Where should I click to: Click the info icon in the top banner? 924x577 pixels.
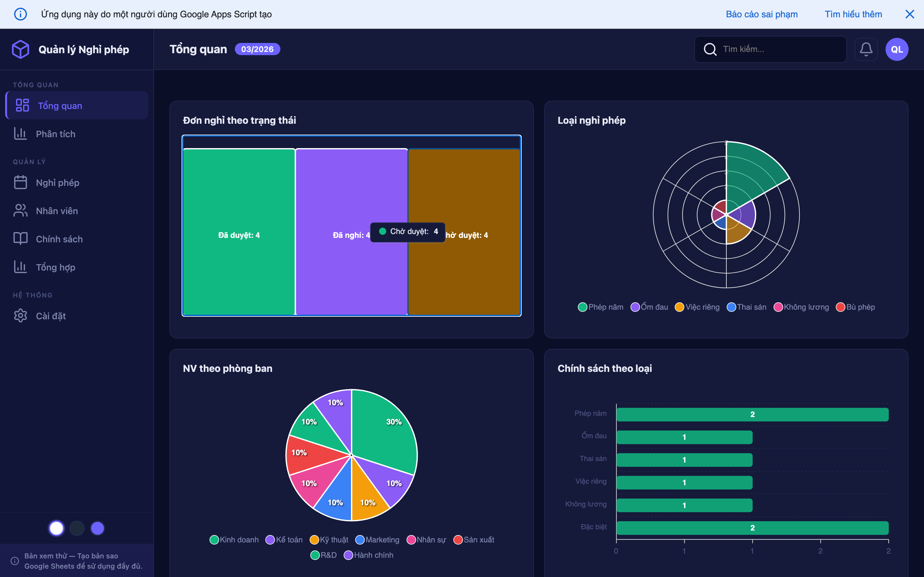click(x=21, y=14)
